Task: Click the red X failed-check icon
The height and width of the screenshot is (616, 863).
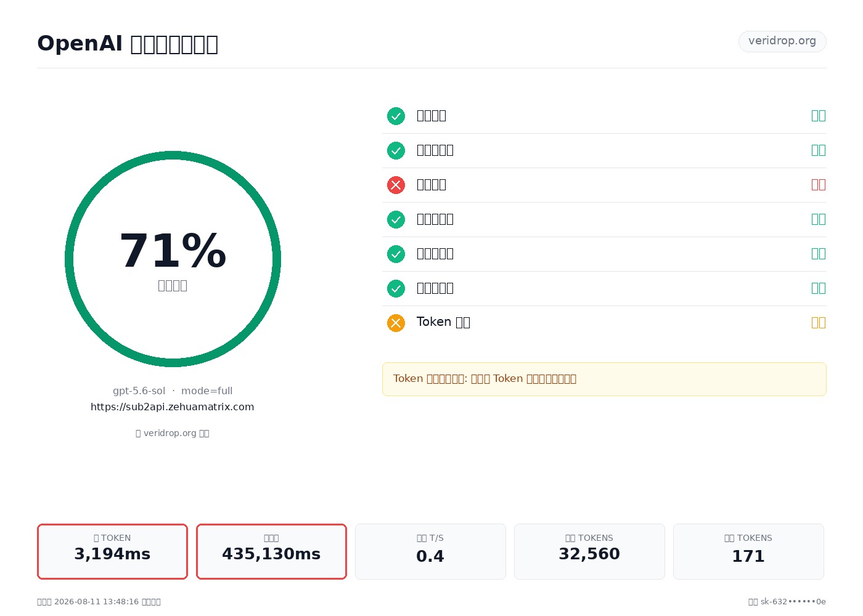Action: pyautogui.click(x=396, y=185)
